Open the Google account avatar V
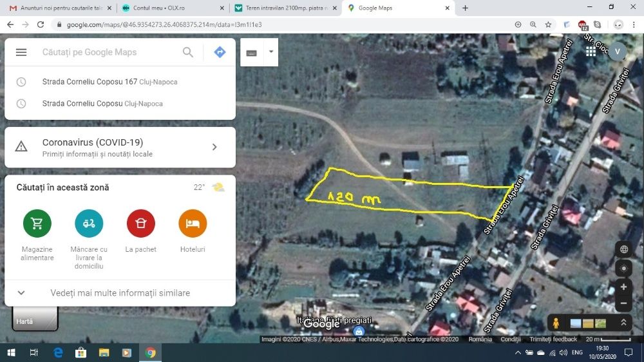 (617, 52)
